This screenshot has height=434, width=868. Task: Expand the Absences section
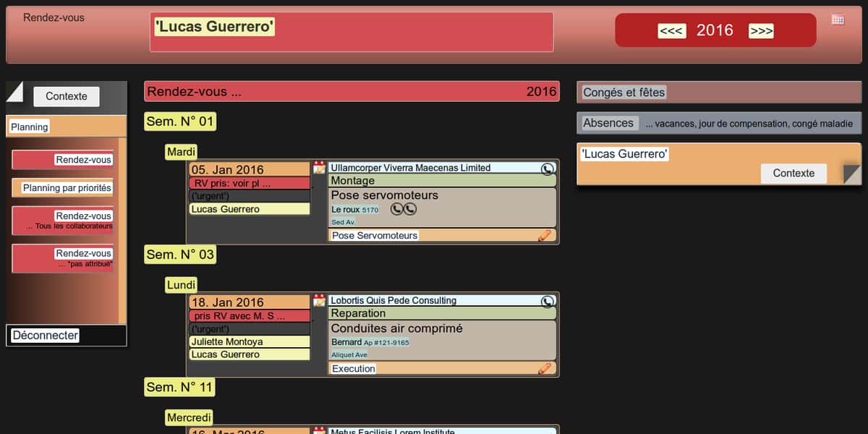[608, 123]
